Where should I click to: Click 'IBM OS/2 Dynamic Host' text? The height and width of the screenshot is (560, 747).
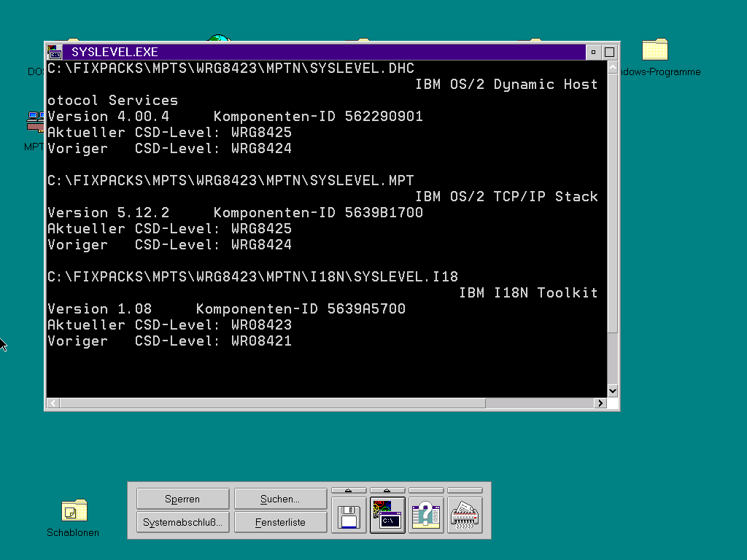coord(506,85)
